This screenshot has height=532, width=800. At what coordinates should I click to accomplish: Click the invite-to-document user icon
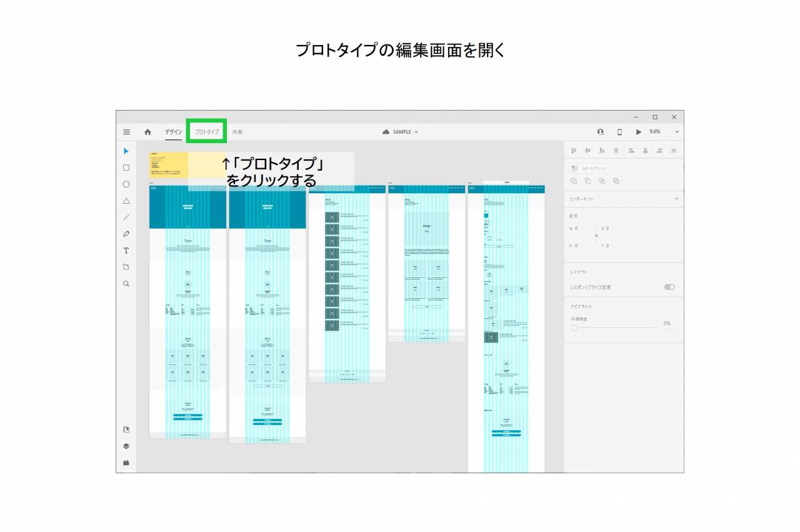pos(601,132)
